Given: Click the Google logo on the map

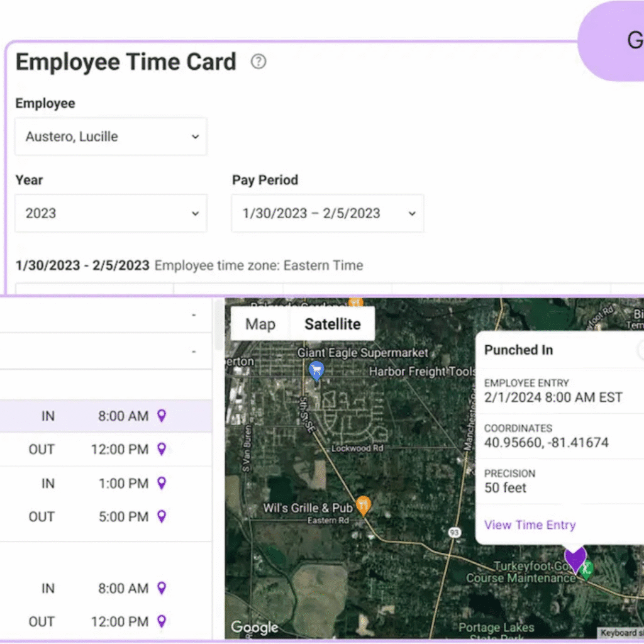Looking at the screenshot, I should coord(254,627).
